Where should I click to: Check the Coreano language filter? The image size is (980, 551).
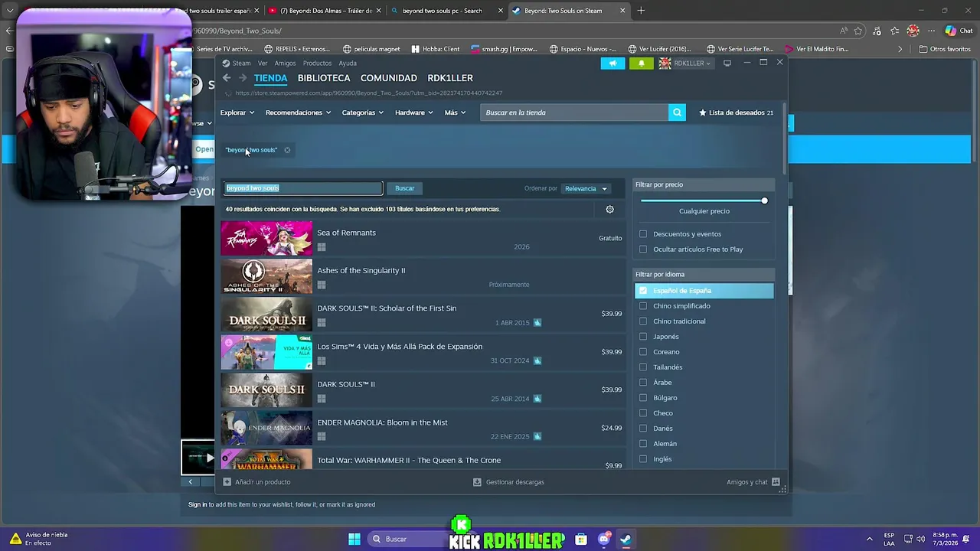[643, 352]
